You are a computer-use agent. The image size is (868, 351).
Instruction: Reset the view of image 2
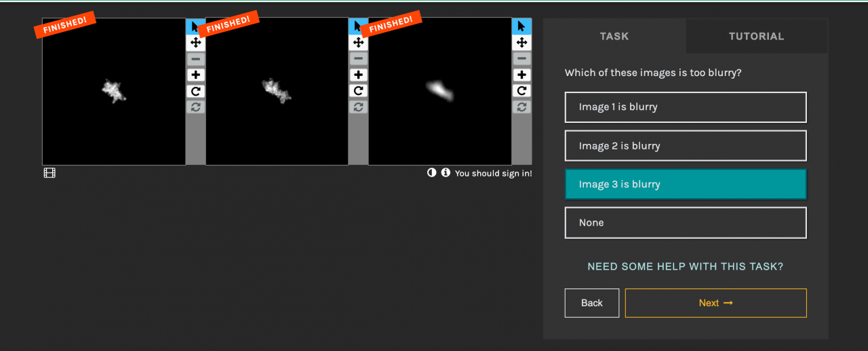[x=358, y=107]
